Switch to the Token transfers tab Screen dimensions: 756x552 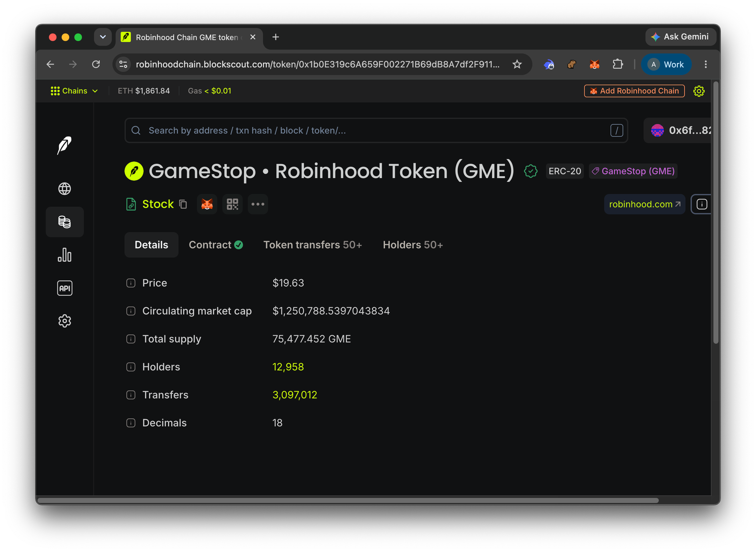tap(313, 245)
